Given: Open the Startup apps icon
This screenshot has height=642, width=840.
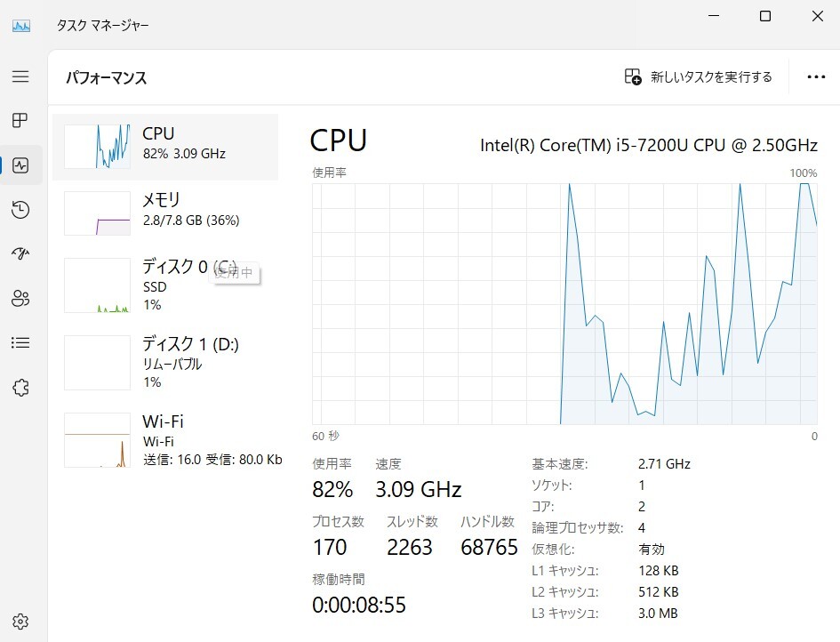Looking at the screenshot, I should (20, 253).
